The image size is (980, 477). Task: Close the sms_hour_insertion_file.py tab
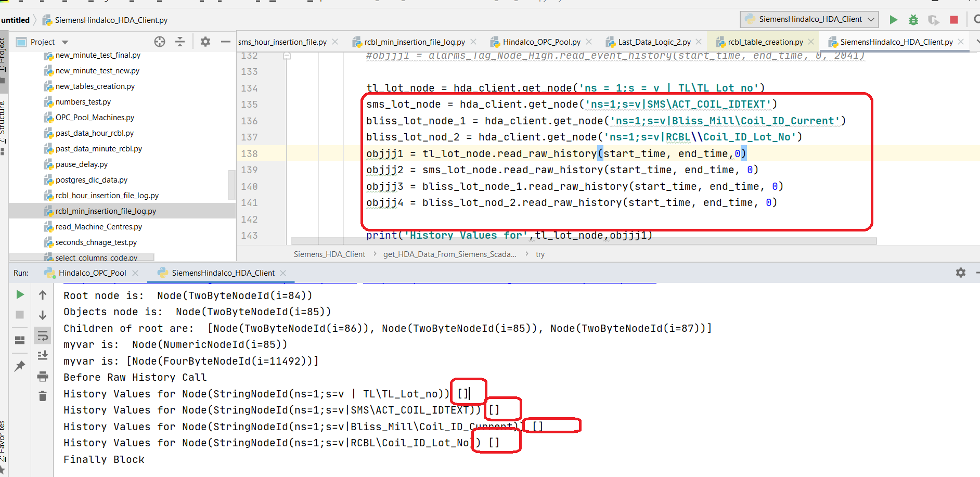click(x=335, y=42)
